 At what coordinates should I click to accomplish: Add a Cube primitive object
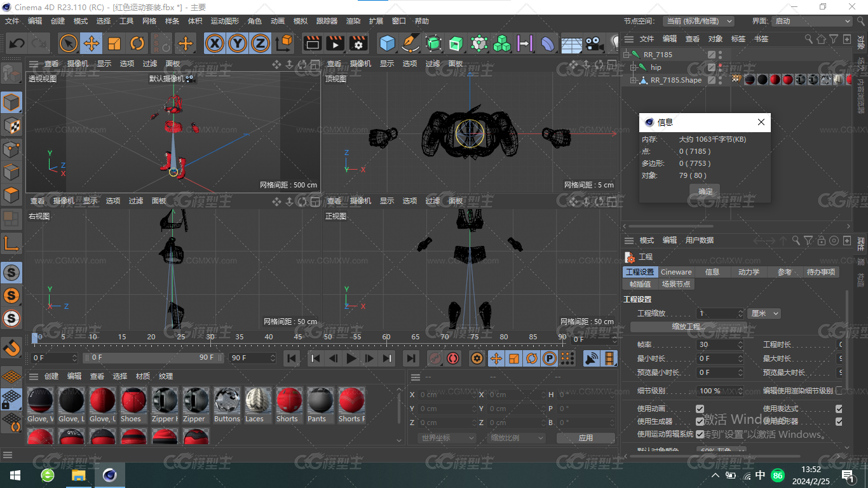coord(388,43)
